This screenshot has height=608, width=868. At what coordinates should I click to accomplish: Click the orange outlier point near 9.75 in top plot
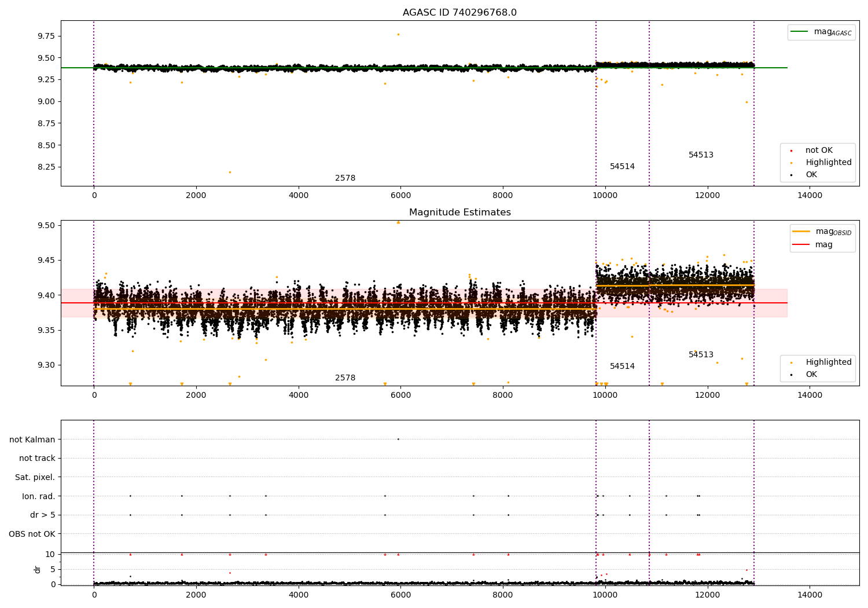coord(398,34)
